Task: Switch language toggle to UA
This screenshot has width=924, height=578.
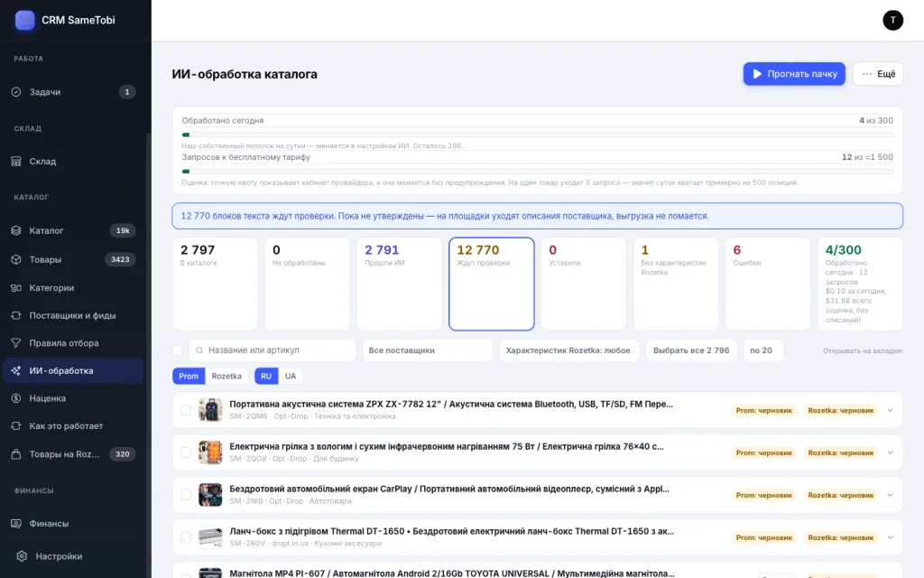Action: click(x=291, y=377)
